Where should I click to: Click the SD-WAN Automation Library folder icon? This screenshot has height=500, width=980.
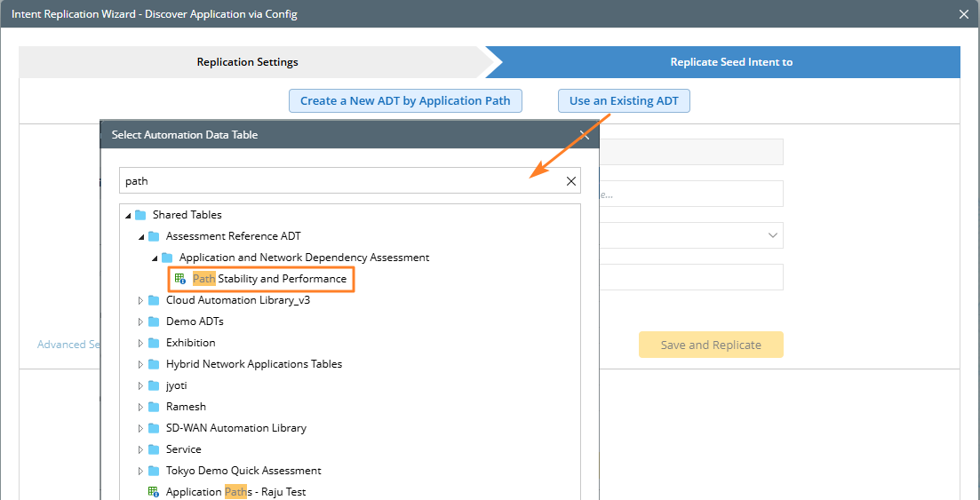[154, 428]
